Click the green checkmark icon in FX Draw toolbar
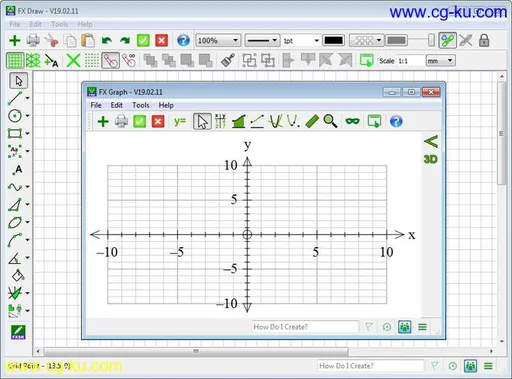Image resolution: width=512 pixels, height=379 pixels. coord(143,41)
